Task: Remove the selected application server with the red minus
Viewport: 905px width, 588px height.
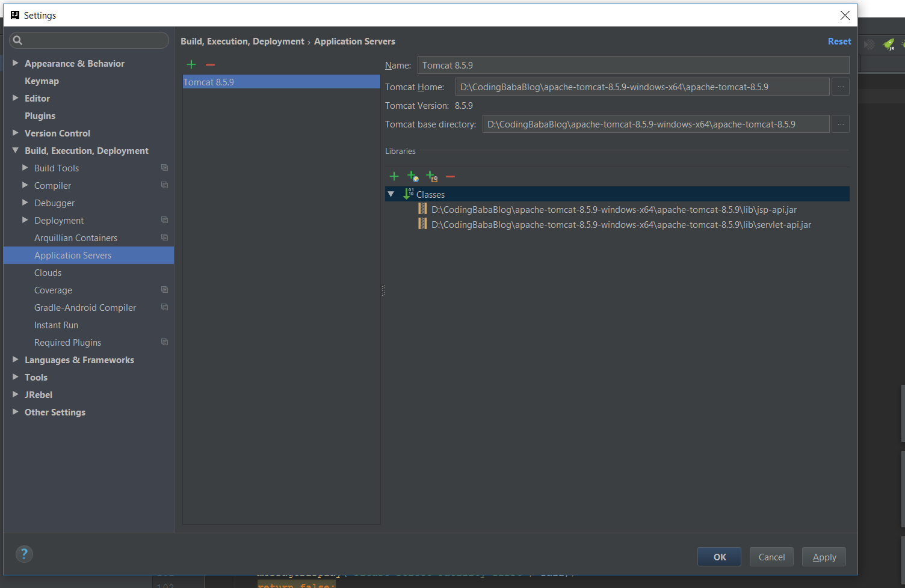Action: point(210,64)
